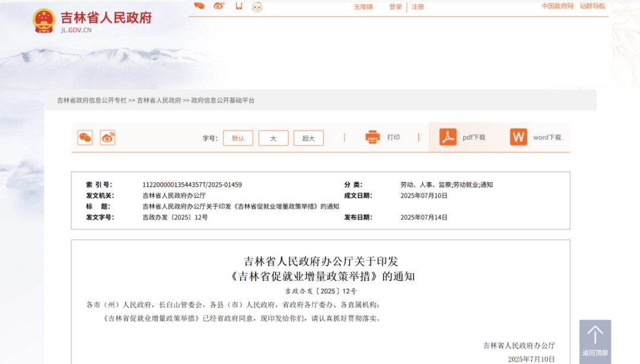Set font size to 大
Screen dimensions: 640x364
273,138
